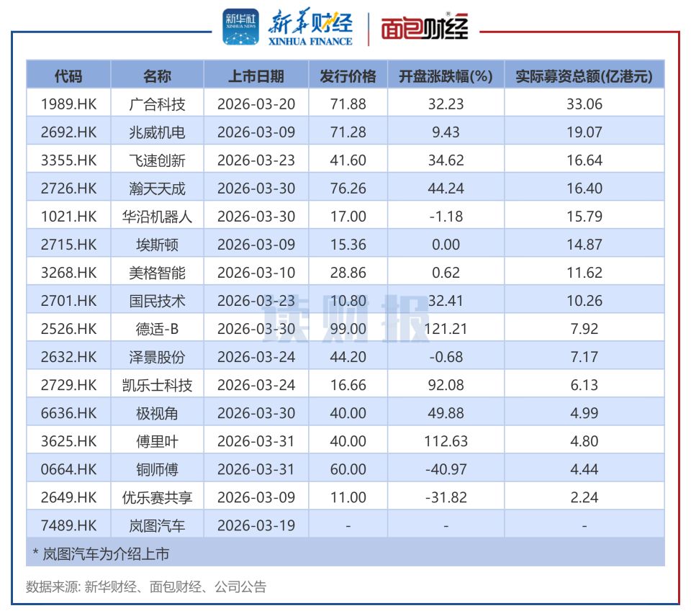Screen dimensions: 691x616
Task: Click 德适-B opening change 121.21
Action: click(446, 329)
